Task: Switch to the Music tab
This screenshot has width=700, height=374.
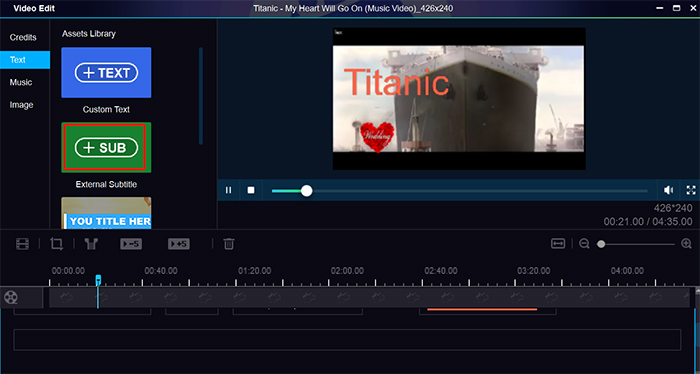Action: 21,83
